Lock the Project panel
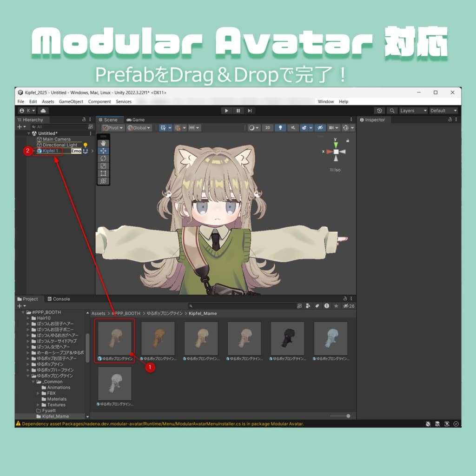Screen dimensions: 476x476 tap(345, 299)
